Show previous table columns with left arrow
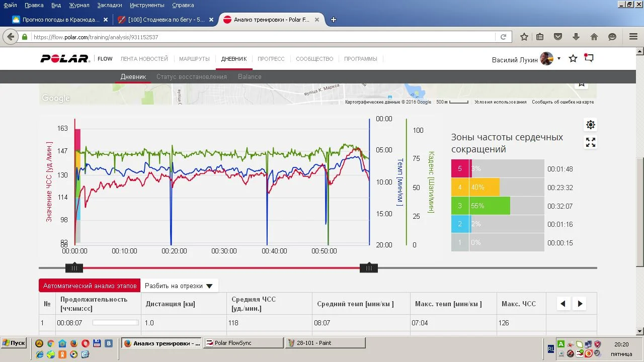 click(x=563, y=304)
